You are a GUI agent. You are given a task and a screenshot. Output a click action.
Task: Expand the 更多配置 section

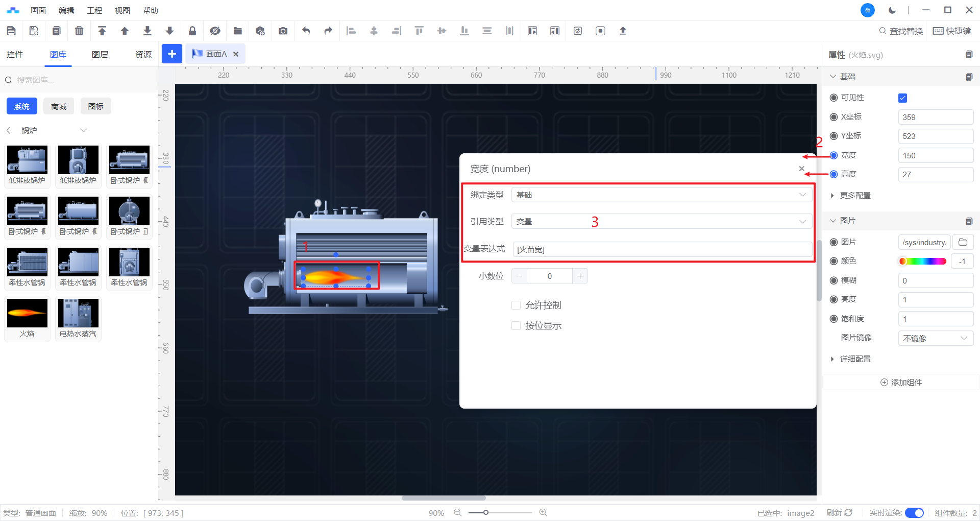pyautogui.click(x=855, y=196)
